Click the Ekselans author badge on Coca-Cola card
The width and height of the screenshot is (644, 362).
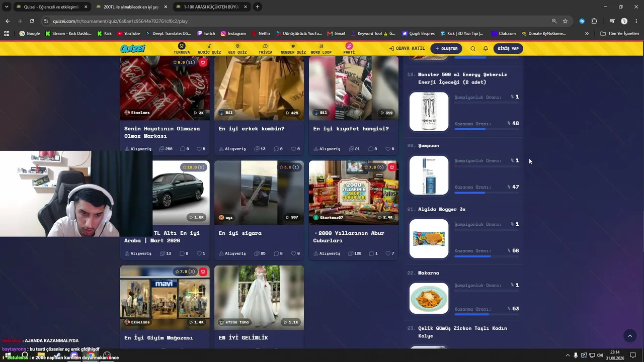[137, 113]
